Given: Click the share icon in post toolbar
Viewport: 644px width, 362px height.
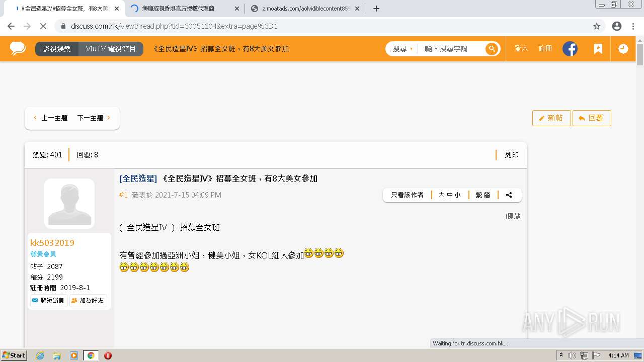Looking at the screenshot, I should click(509, 195).
